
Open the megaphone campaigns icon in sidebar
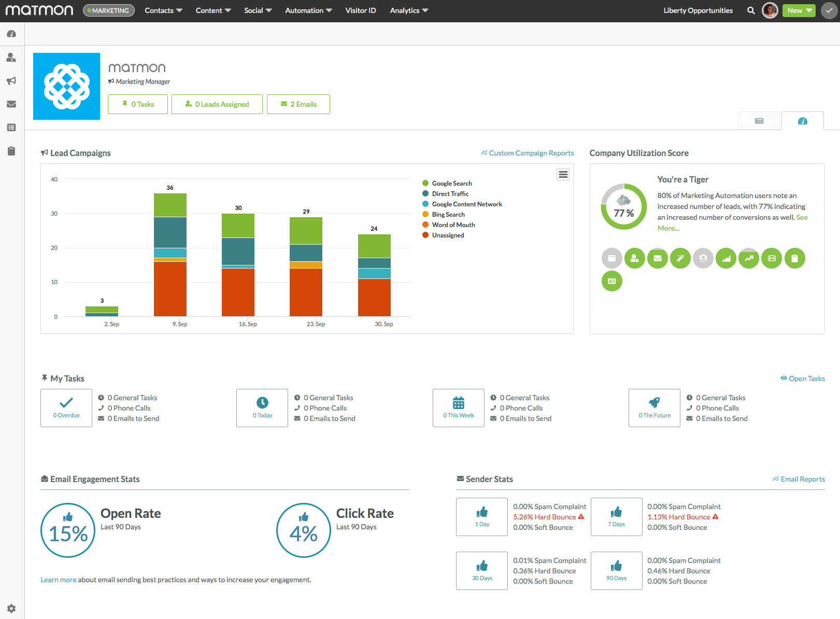click(x=11, y=81)
